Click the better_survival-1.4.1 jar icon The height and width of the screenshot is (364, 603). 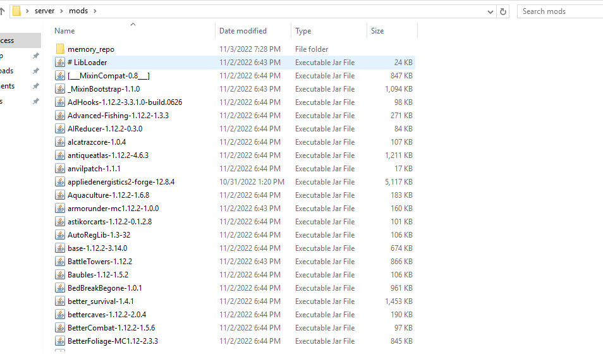[60, 301]
